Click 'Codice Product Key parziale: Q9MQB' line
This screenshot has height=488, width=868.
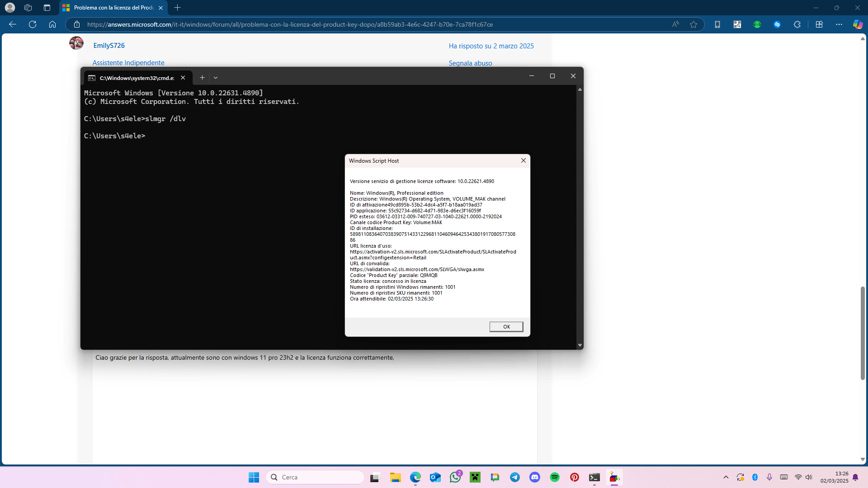[x=393, y=275]
